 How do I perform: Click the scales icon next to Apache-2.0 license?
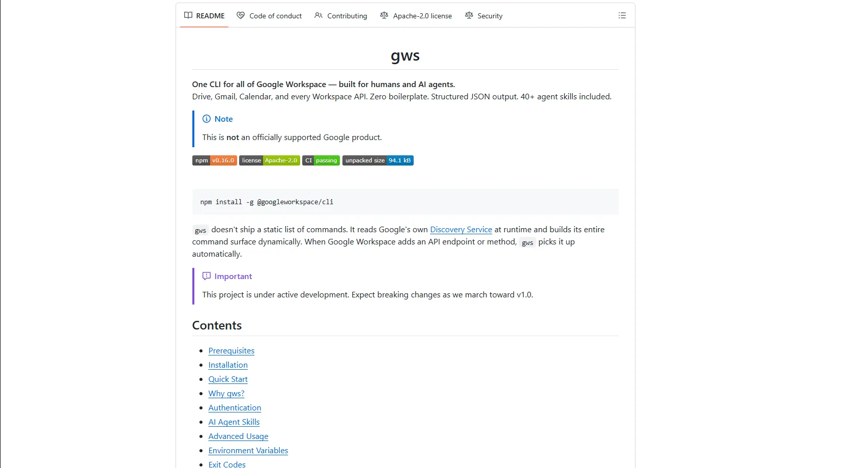(384, 15)
